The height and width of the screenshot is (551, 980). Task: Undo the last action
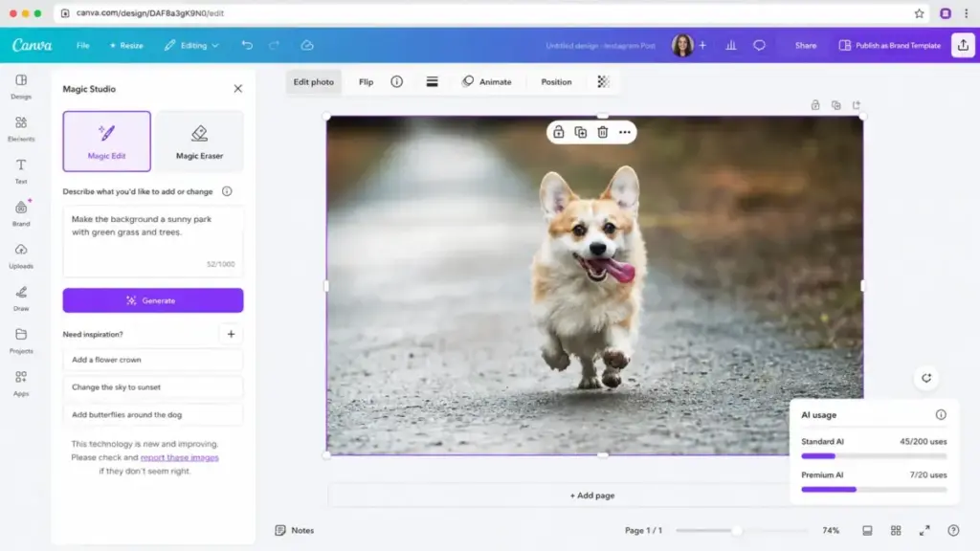click(247, 45)
